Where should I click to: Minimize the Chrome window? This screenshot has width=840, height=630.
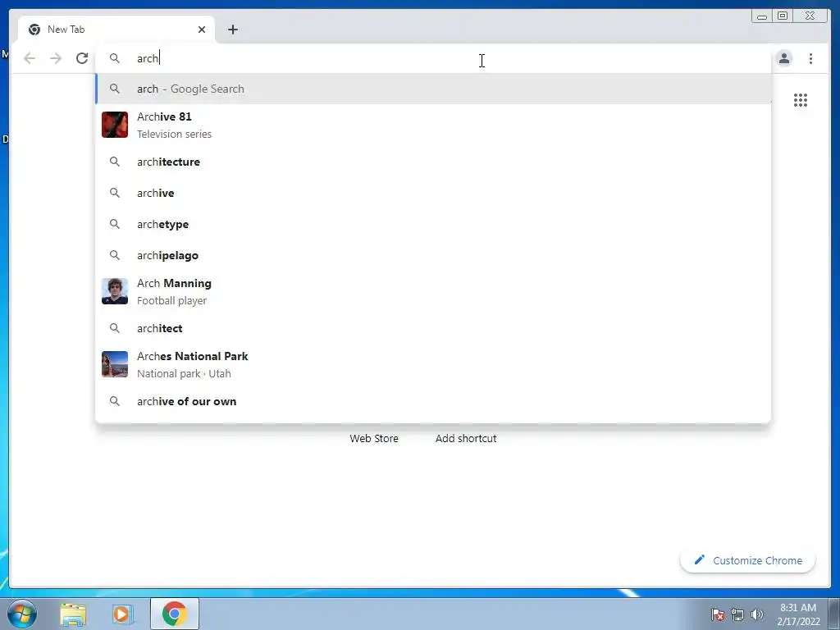762,16
